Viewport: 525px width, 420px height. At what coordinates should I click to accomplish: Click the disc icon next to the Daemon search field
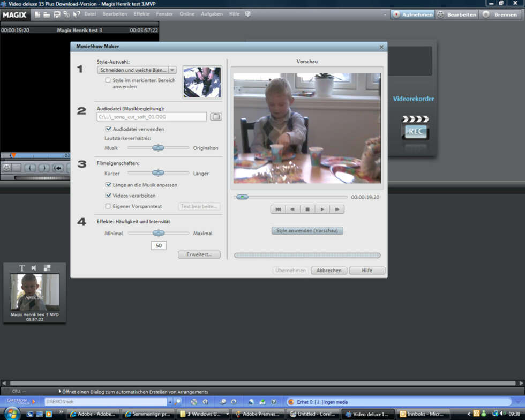[194, 402]
